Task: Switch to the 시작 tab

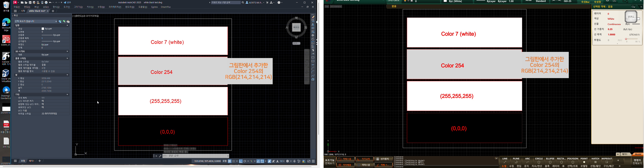Action: pyautogui.click(x=23, y=11)
